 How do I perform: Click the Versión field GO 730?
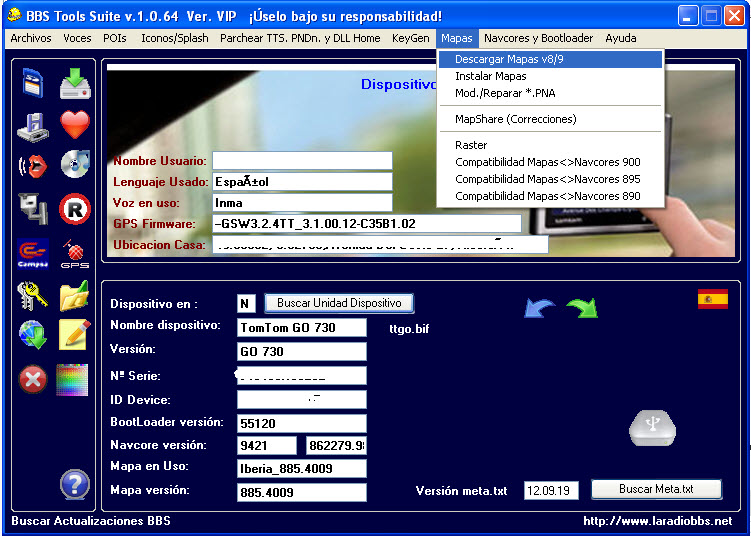[x=302, y=351]
